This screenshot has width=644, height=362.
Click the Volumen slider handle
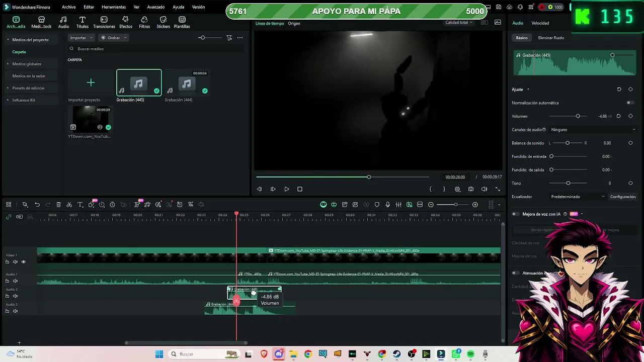[578, 116]
